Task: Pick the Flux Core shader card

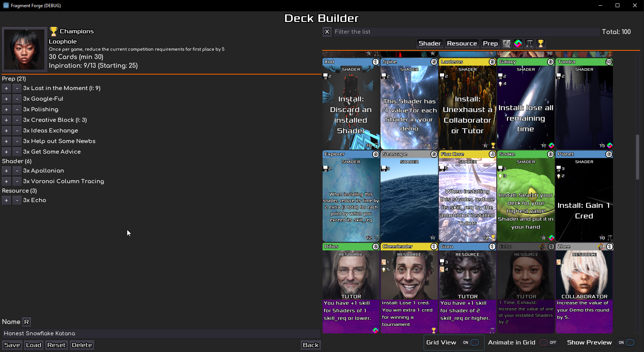Action: point(468,196)
